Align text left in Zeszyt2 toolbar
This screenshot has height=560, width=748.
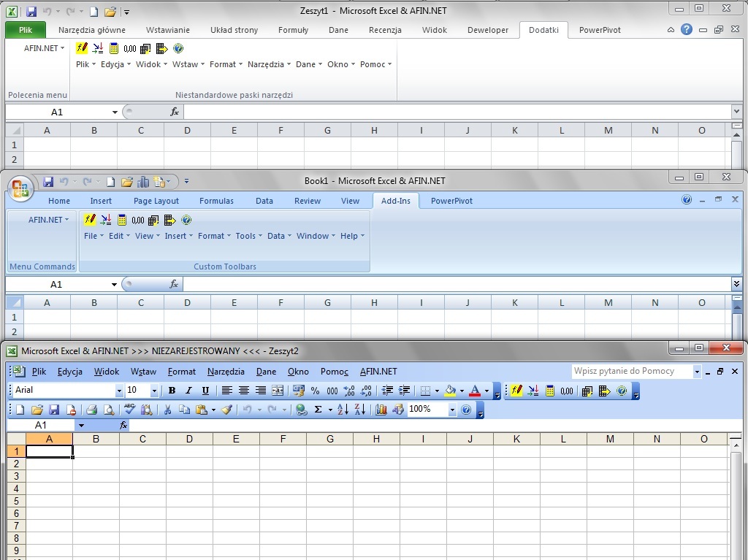coord(226,391)
